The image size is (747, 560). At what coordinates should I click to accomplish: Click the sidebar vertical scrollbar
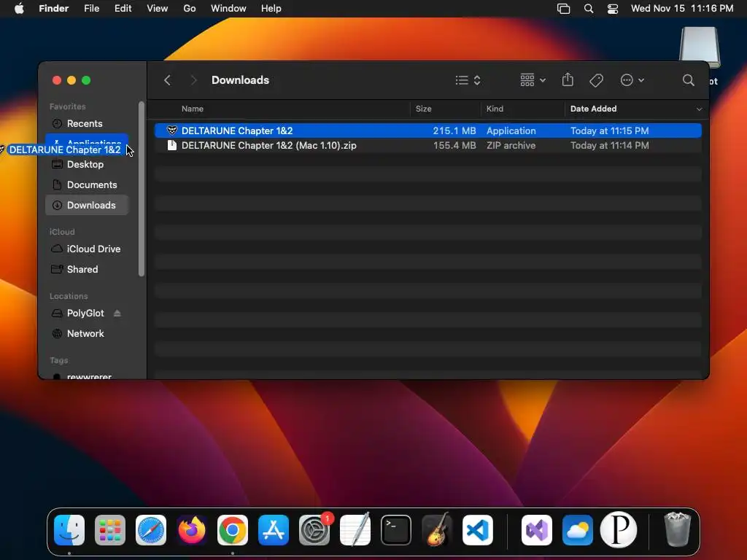[x=141, y=189]
